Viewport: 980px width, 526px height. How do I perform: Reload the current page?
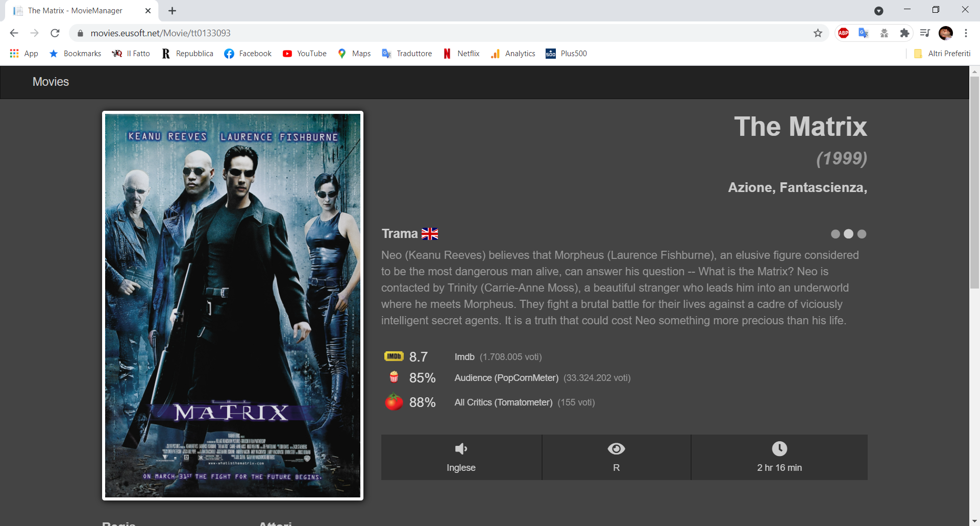coord(55,33)
